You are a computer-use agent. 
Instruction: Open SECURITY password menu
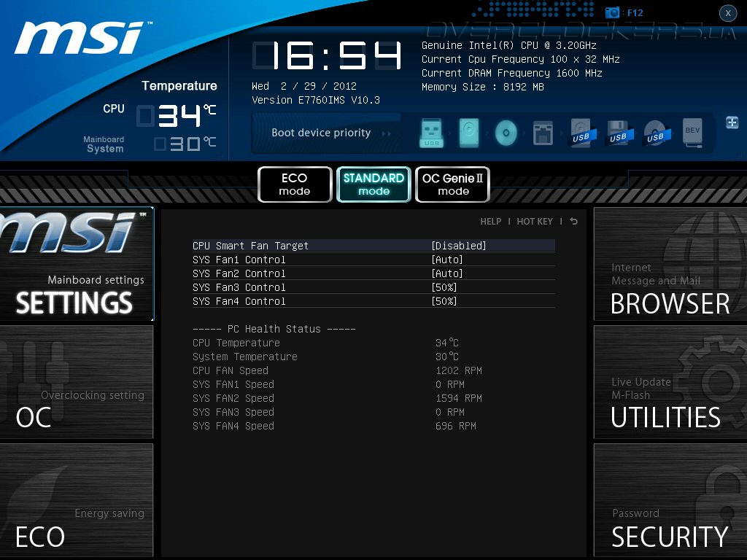(670, 500)
